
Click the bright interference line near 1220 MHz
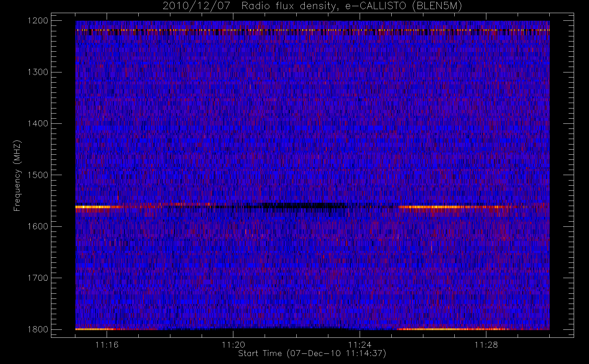coord(312,30)
